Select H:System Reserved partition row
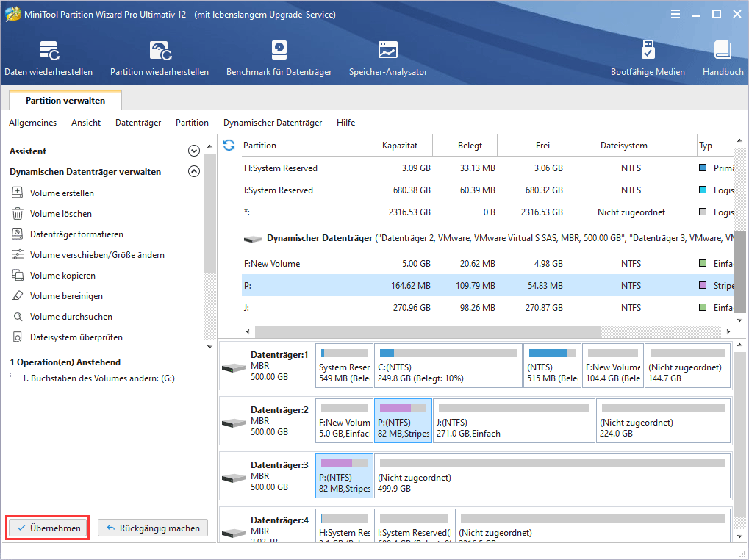 [x=487, y=168]
